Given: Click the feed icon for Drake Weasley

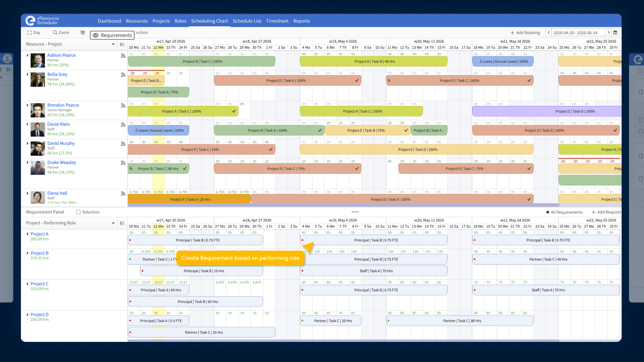Looking at the screenshot, I should coord(123,164).
